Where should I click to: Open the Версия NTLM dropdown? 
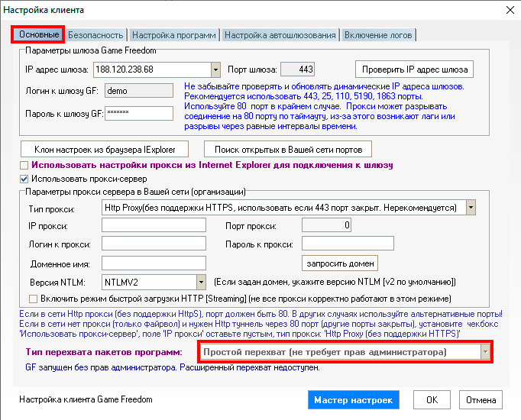pos(201,283)
